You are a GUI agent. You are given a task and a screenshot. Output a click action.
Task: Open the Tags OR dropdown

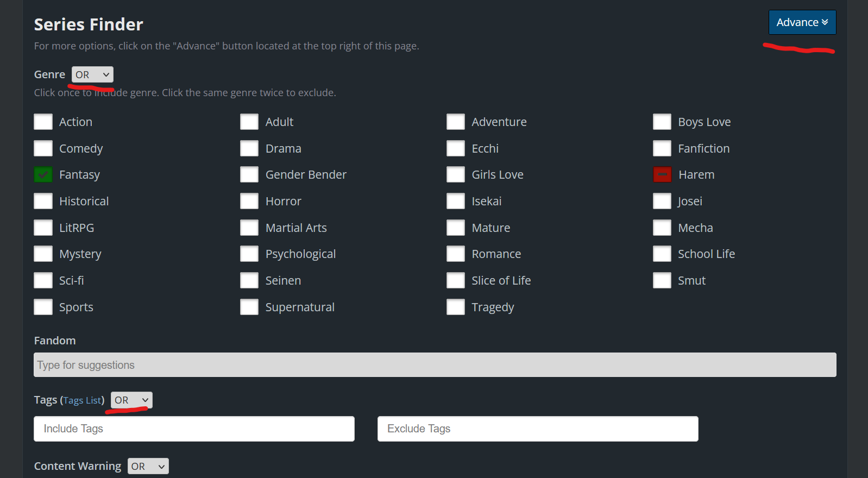click(x=131, y=400)
